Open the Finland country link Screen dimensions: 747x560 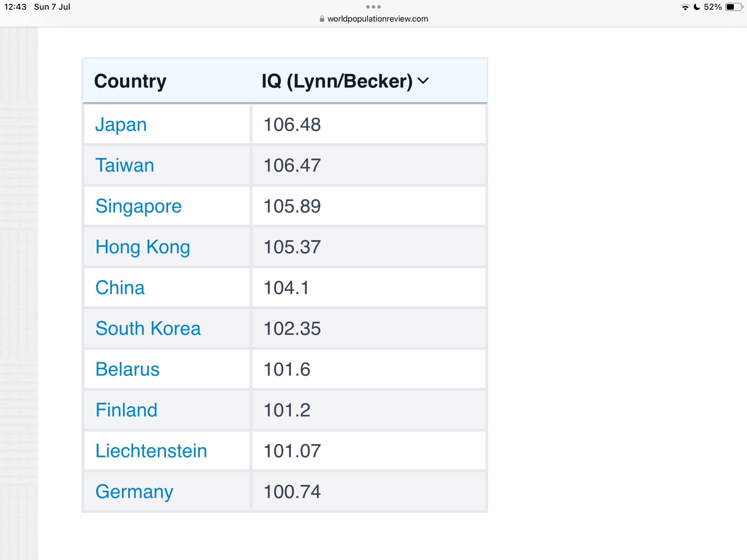coord(126,410)
